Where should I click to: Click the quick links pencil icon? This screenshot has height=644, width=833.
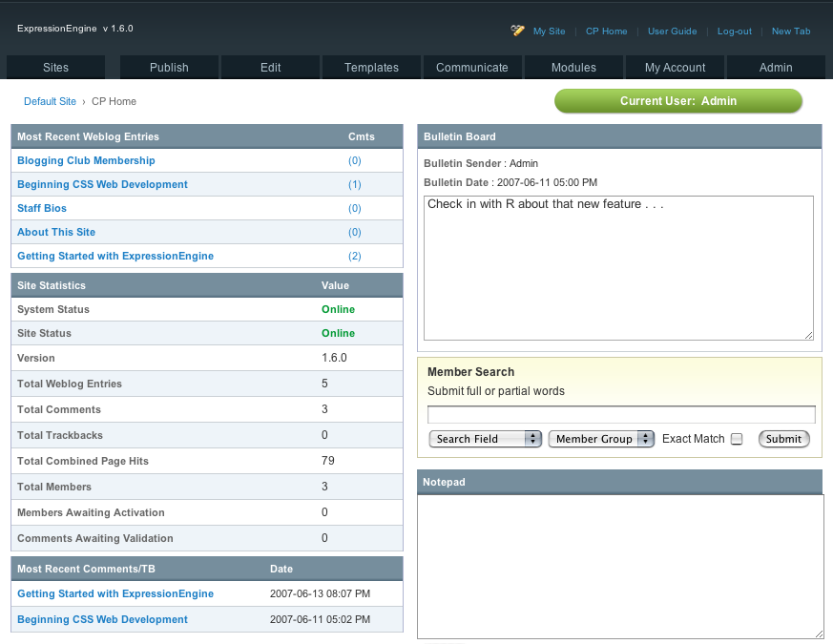point(517,31)
